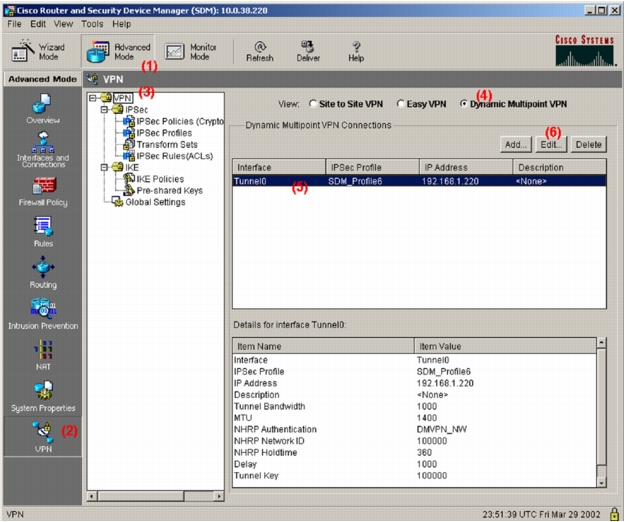
Task: Click the VPN header icon
Action: click(93, 79)
